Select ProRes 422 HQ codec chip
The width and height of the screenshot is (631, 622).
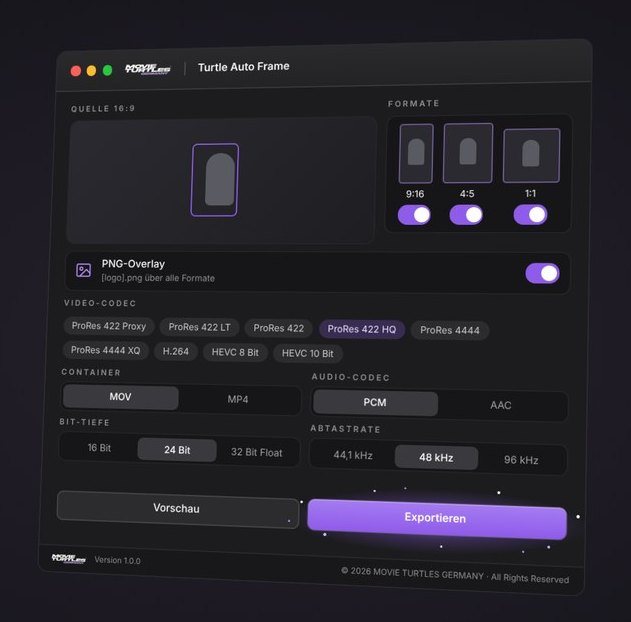[362, 330]
